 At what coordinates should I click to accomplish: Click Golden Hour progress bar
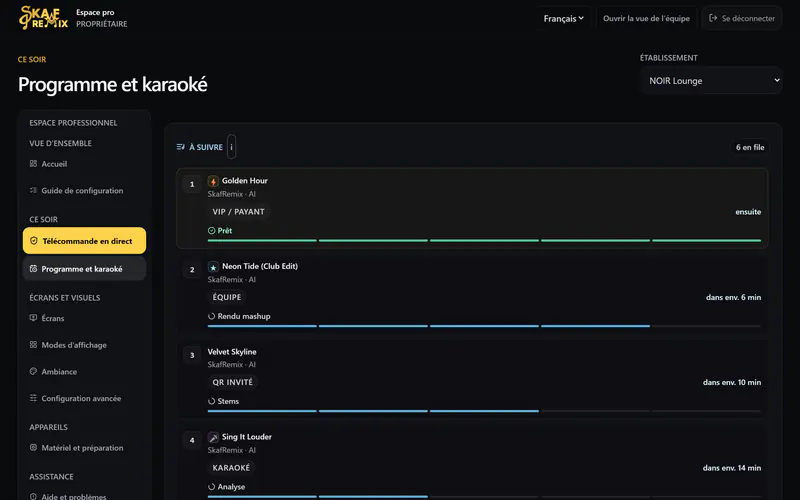coord(484,240)
